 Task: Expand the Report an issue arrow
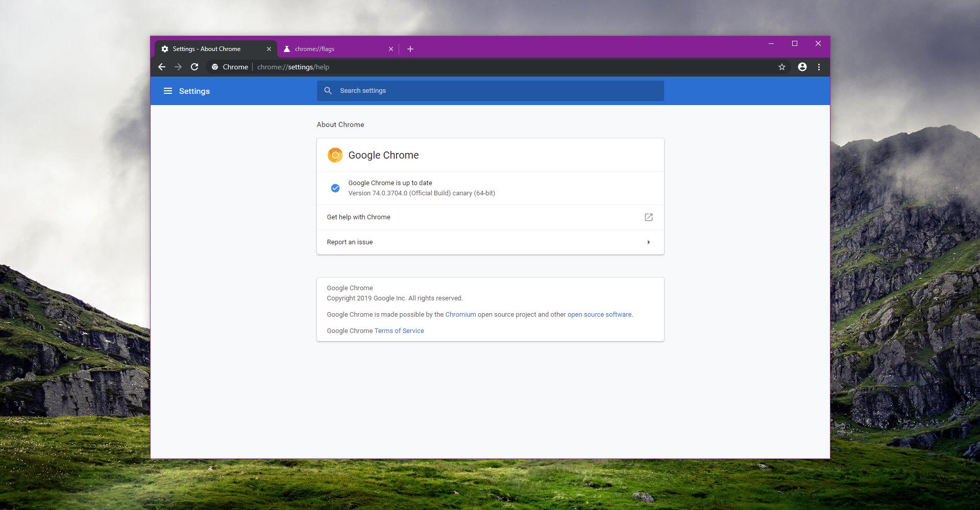649,242
